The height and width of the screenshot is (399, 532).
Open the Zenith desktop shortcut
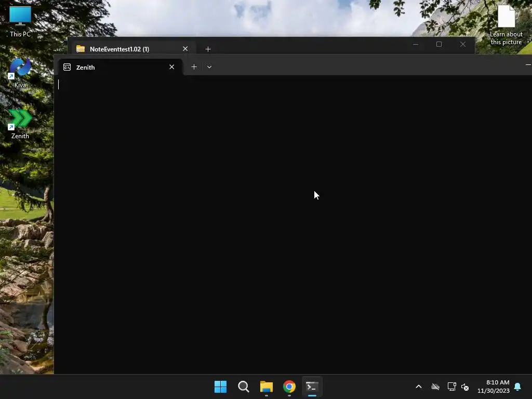pos(20,124)
